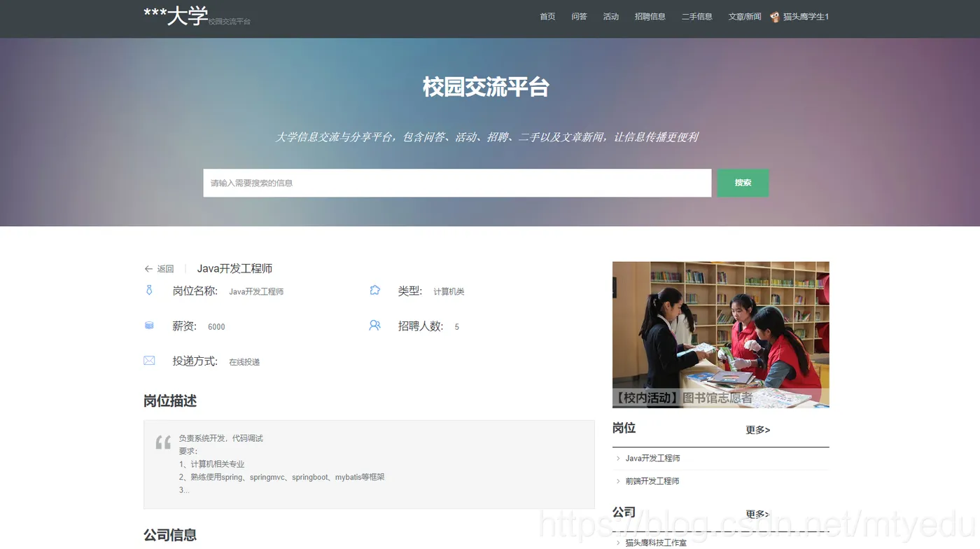980x549 pixels.
Task: Click the 计算机类 type value
Action: click(x=449, y=292)
